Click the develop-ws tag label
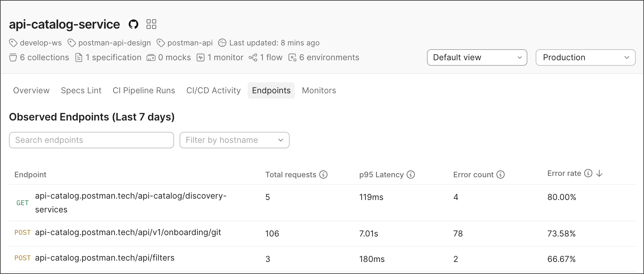This screenshot has height=274, width=644. click(41, 43)
